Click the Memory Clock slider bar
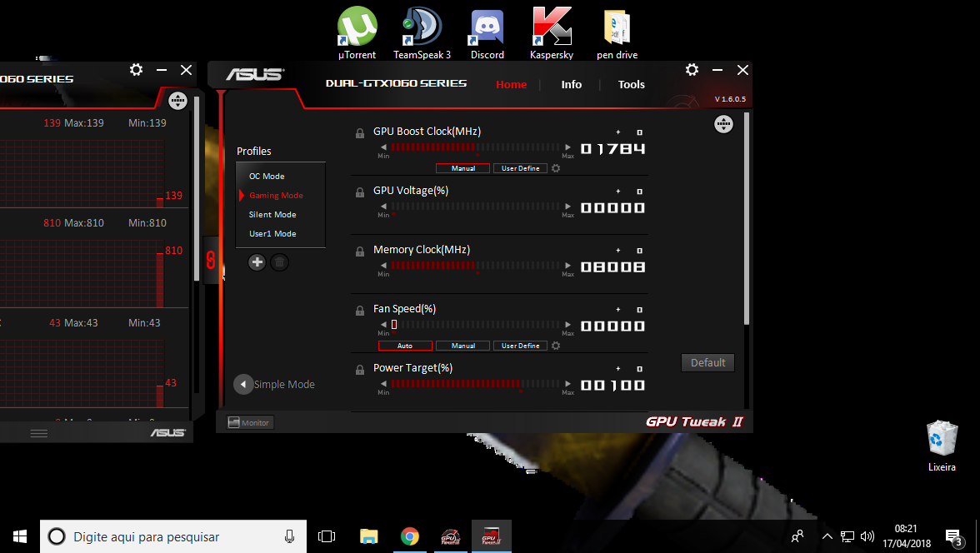 [475, 266]
